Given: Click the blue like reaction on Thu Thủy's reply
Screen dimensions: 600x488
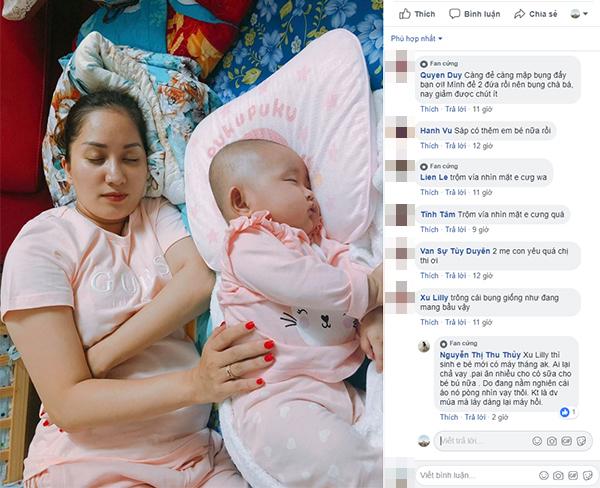Looking at the screenshot, I should pyautogui.click(x=564, y=412).
